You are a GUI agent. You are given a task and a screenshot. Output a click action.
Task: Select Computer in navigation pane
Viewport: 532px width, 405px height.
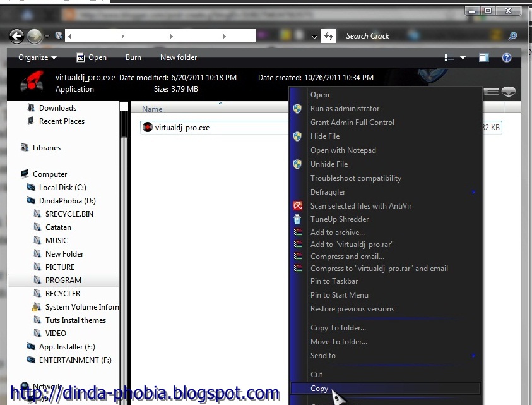[x=44, y=174]
